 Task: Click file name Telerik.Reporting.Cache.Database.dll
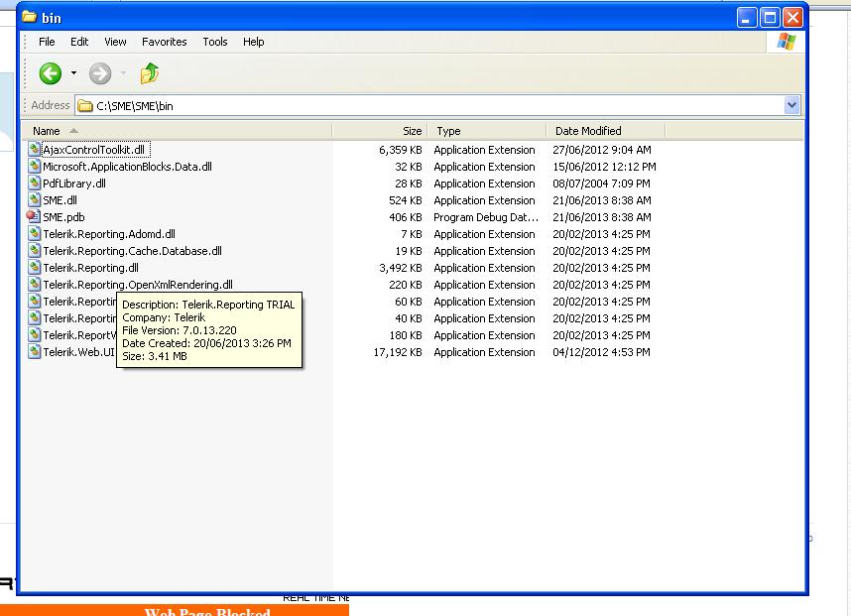click(133, 251)
